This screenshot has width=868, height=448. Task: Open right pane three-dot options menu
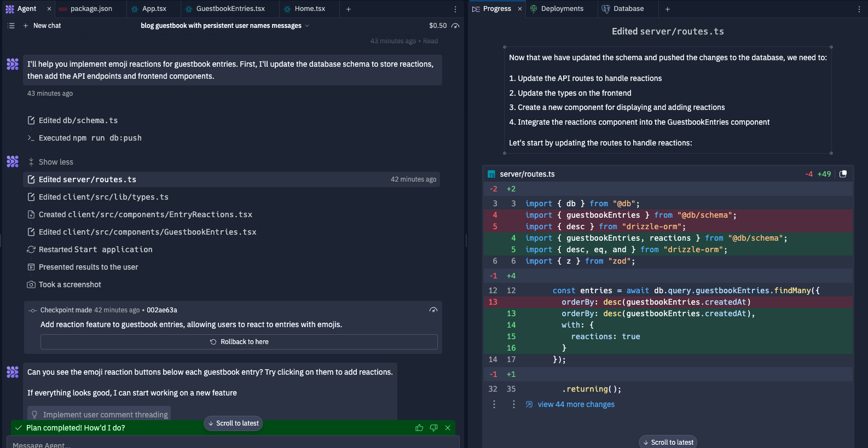(859, 9)
